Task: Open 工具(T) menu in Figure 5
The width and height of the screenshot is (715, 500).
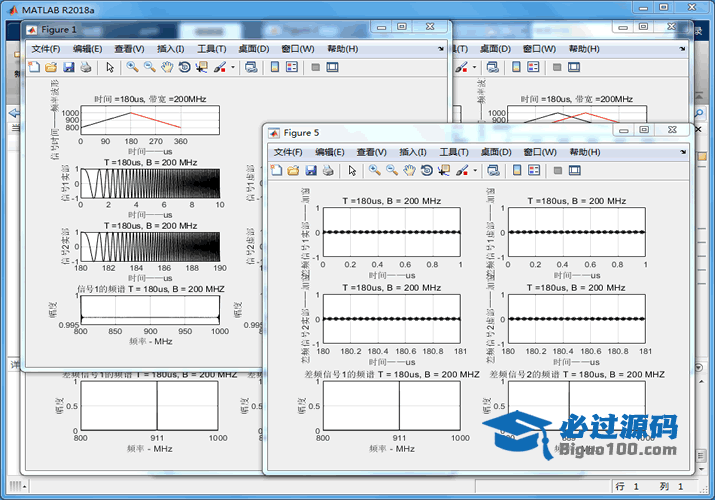Action: coord(454,152)
